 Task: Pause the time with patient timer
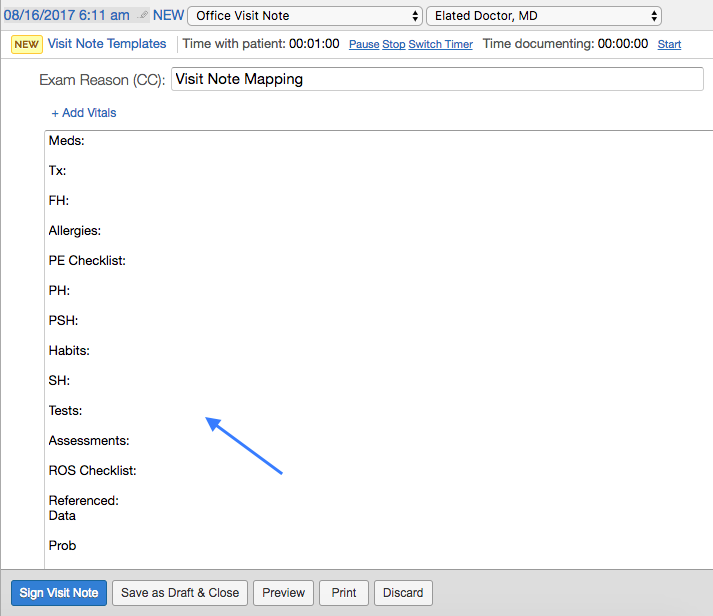(x=364, y=45)
